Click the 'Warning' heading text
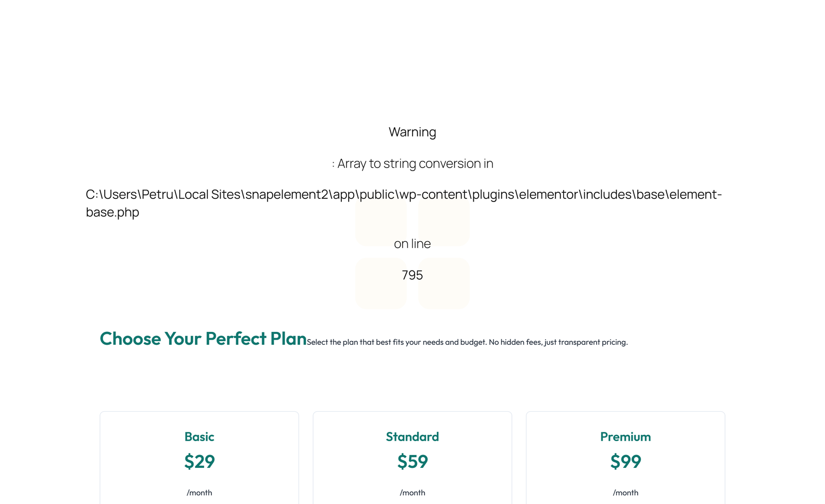Screen dimensions: 825x504 412,132
